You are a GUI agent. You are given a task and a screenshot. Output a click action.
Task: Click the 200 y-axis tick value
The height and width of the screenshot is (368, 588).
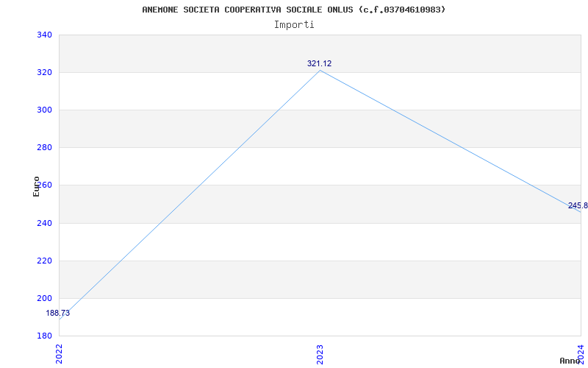[x=44, y=298]
